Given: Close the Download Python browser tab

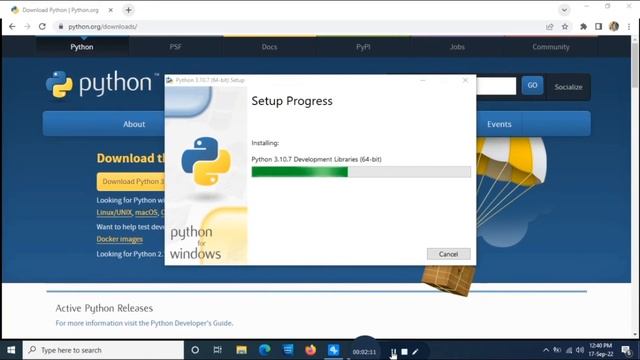Looking at the screenshot, I should click(111, 10).
